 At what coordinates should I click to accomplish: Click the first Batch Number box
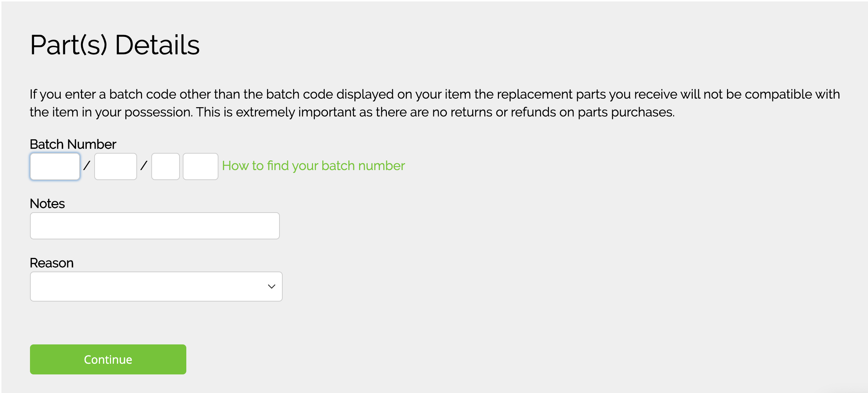55,166
